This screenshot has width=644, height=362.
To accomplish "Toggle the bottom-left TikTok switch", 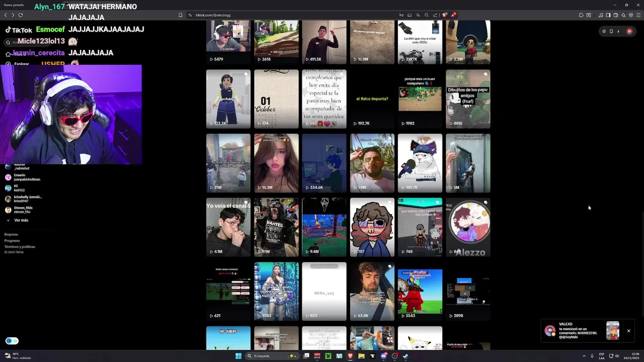I will pyautogui.click(x=12, y=341).
